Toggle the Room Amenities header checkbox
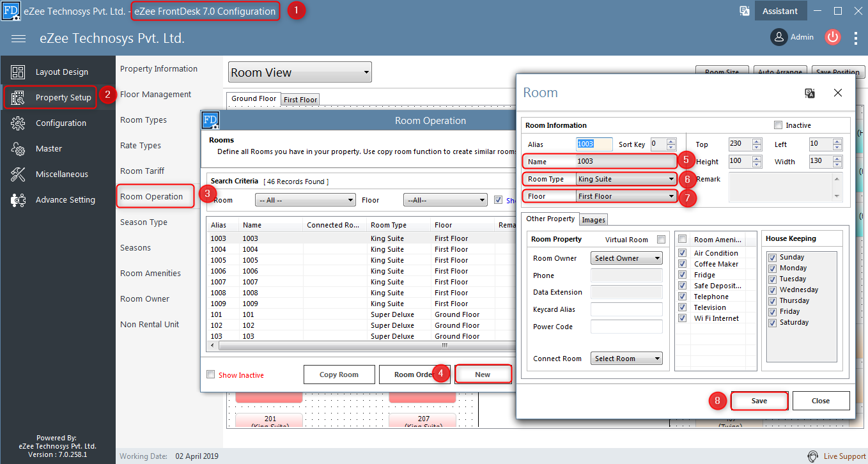 [682, 239]
